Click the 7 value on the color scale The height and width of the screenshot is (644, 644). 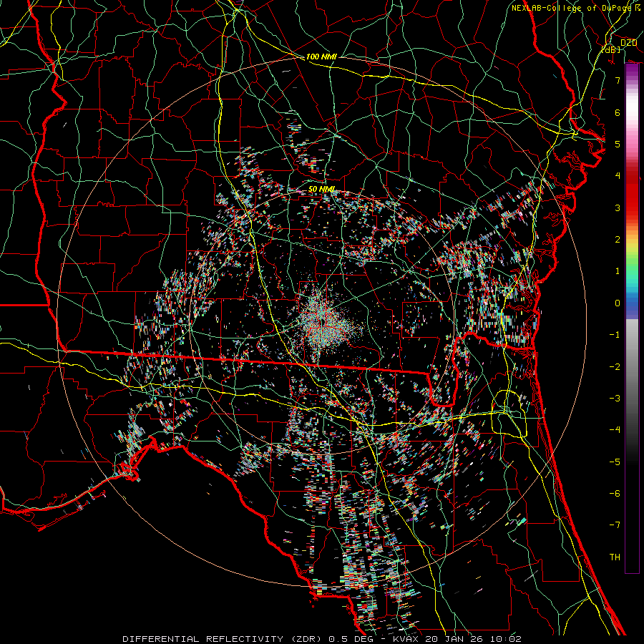click(x=618, y=80)
